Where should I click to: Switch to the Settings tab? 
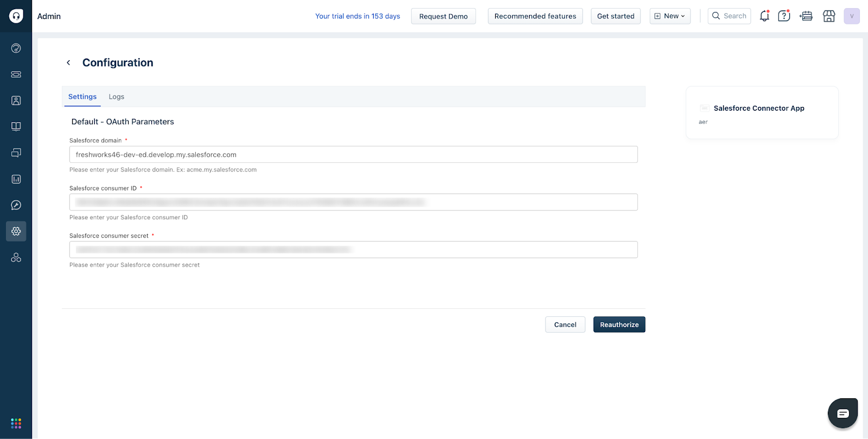coord(82,97)
